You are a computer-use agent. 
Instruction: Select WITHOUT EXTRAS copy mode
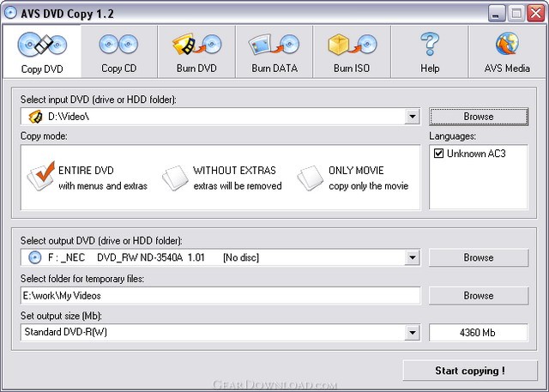[x=222, y=178]
